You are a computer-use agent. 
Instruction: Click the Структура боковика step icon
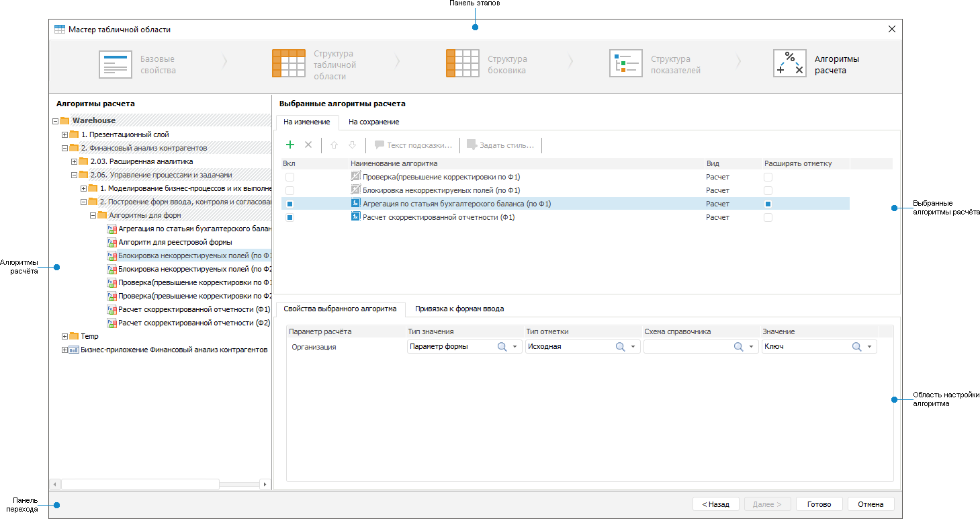click(463, 65)
